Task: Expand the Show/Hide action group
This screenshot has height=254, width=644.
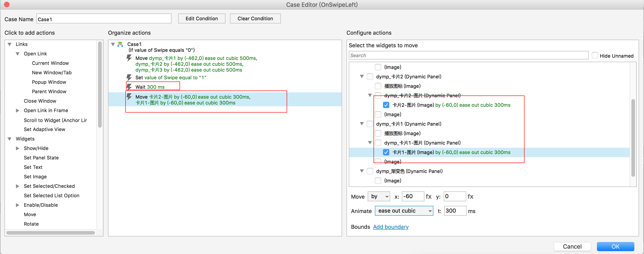Action: [x=18, y=148]
